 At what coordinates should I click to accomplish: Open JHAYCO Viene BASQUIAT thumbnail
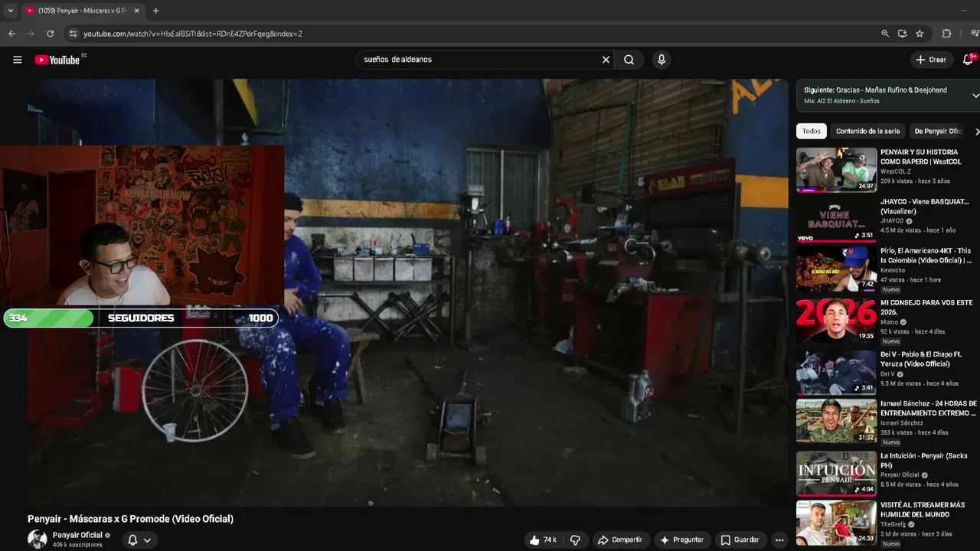click(836, 219)
